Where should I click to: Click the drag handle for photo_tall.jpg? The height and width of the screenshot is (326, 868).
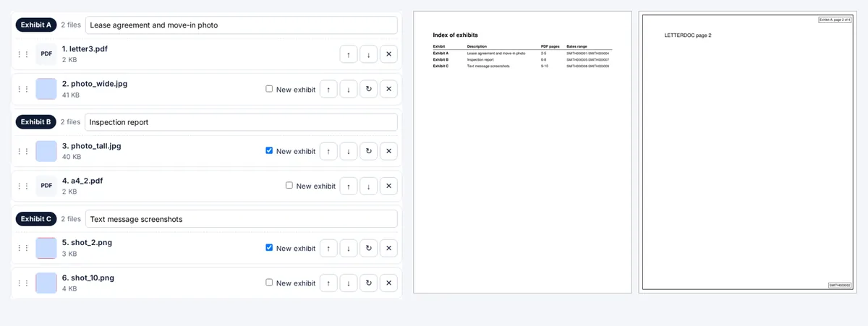[23, 151]
